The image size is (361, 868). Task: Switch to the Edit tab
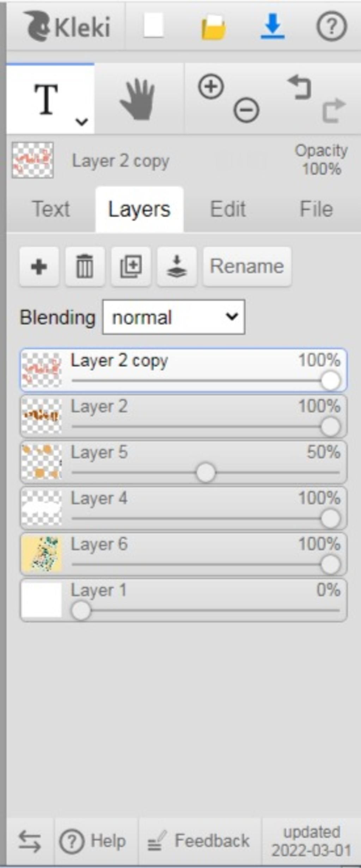[228, 209]
